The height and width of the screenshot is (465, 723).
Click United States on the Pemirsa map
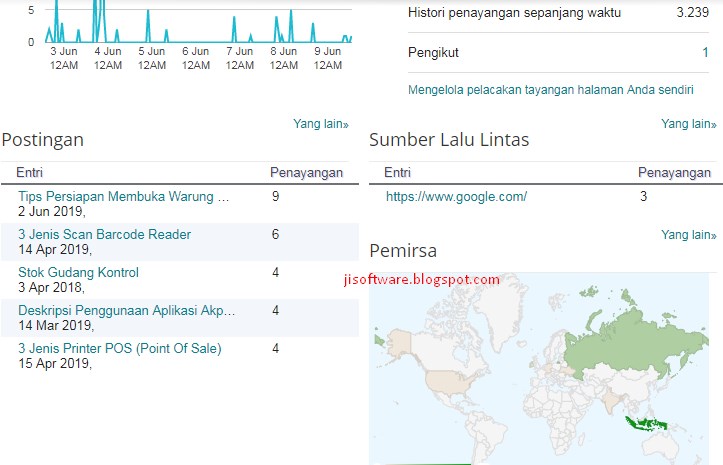coord(445,381)
